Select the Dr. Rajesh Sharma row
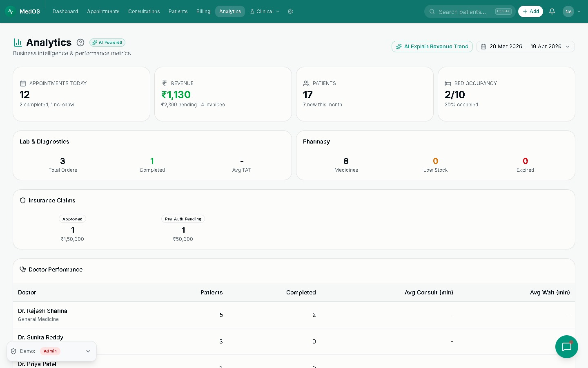 (294, 315)
